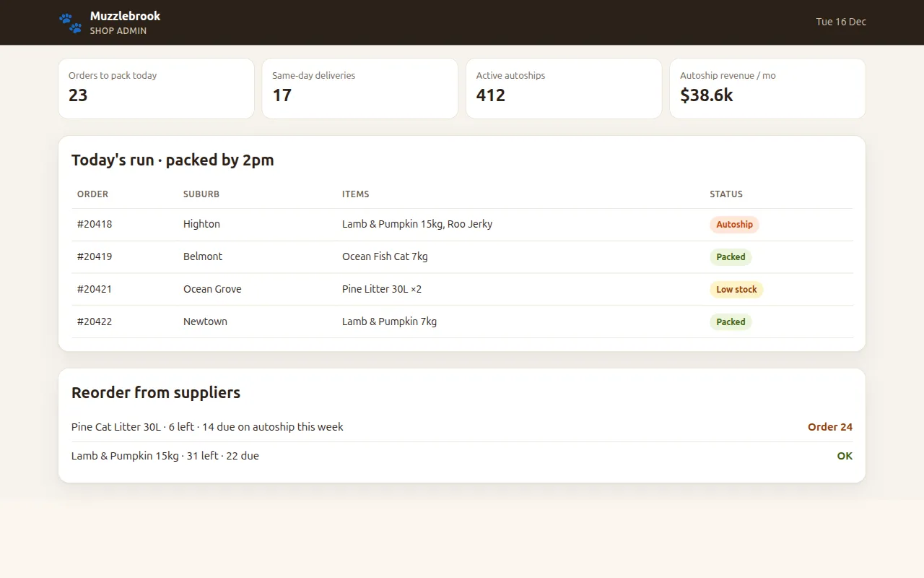Viewport: 924px width, 578px height.
Task: Select the Active autoships card
Action: point(564,88)
